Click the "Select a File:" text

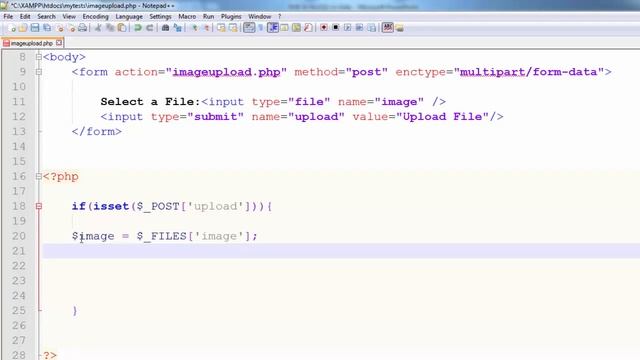(x=150, y=102)
